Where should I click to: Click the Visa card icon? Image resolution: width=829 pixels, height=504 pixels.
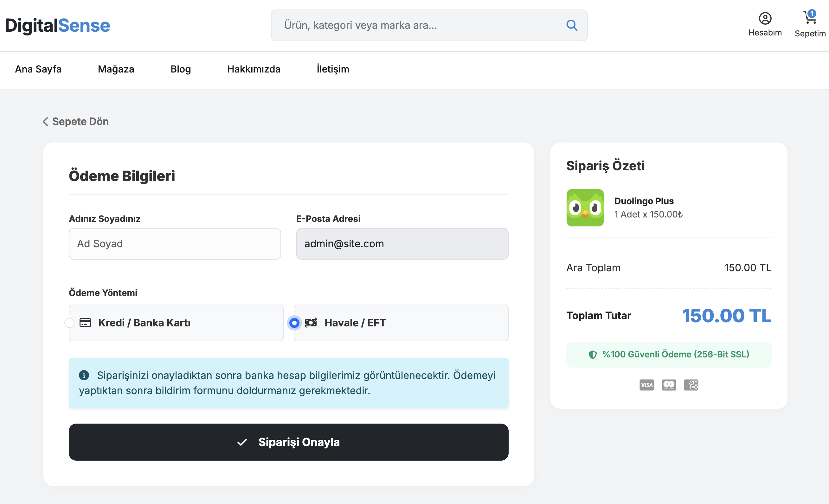[646, 385]
